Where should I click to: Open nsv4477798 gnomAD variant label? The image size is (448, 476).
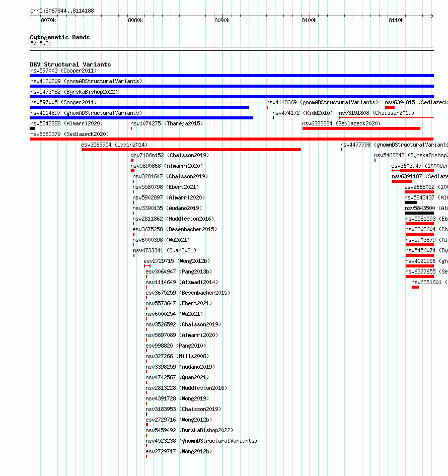click(x=394, y=145)
